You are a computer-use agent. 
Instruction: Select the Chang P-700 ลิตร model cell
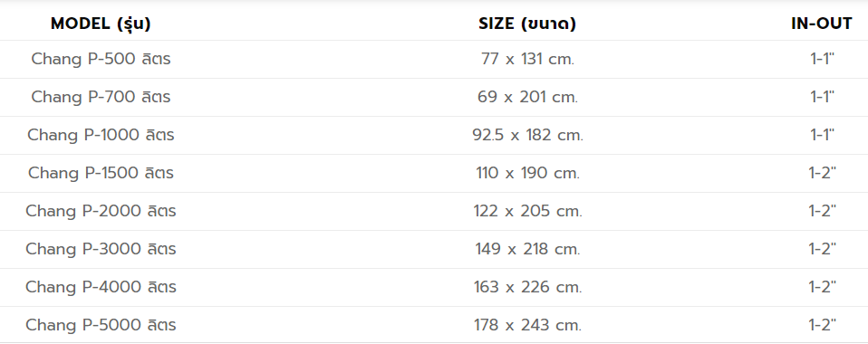101,98
